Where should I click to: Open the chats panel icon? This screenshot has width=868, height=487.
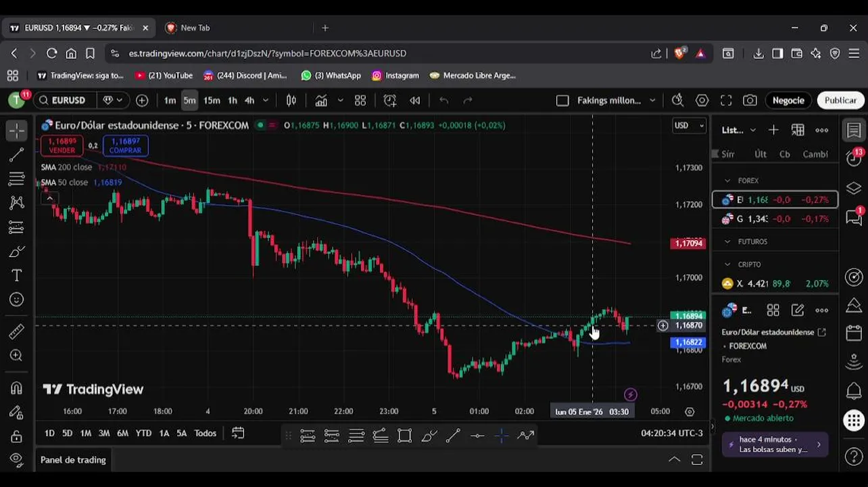click(854, 216)
